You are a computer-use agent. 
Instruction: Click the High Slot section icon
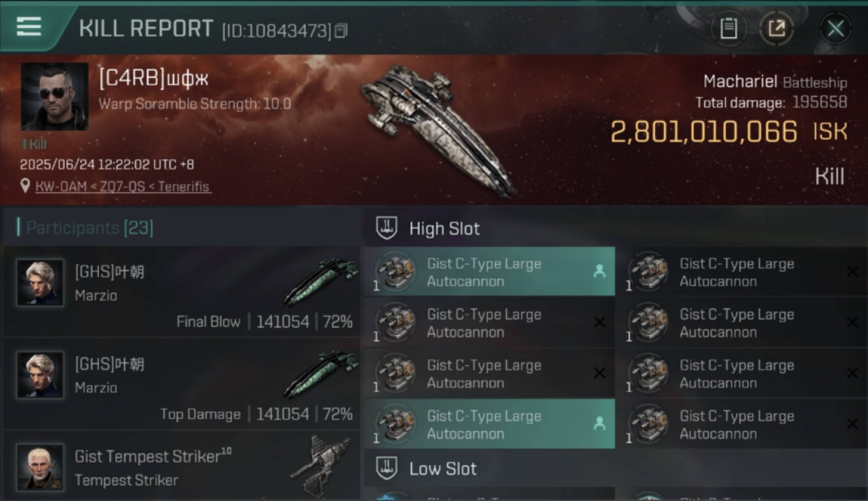[x=387, y=228]
